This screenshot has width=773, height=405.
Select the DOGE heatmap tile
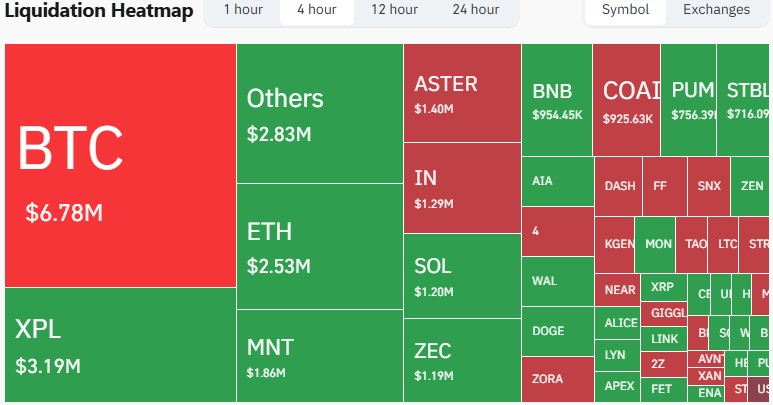[x=557, y=332]
